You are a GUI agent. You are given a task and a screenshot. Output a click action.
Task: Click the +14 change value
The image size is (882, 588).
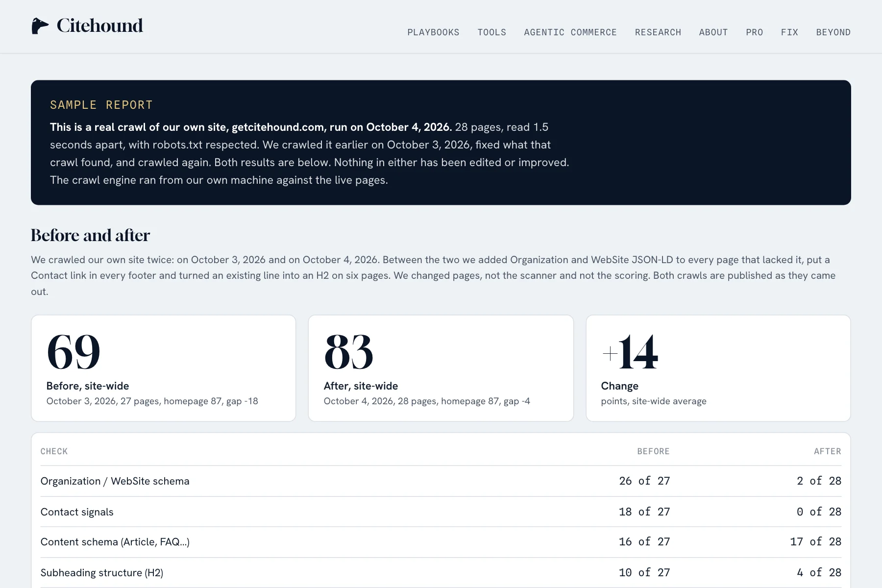click(x=630, y=352)
